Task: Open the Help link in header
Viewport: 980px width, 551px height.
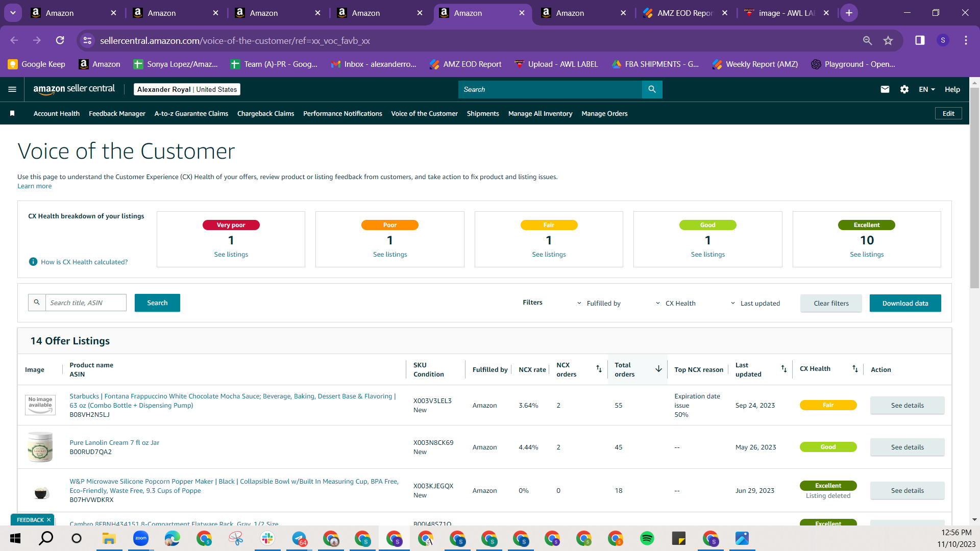Action: tap(952, 89)
